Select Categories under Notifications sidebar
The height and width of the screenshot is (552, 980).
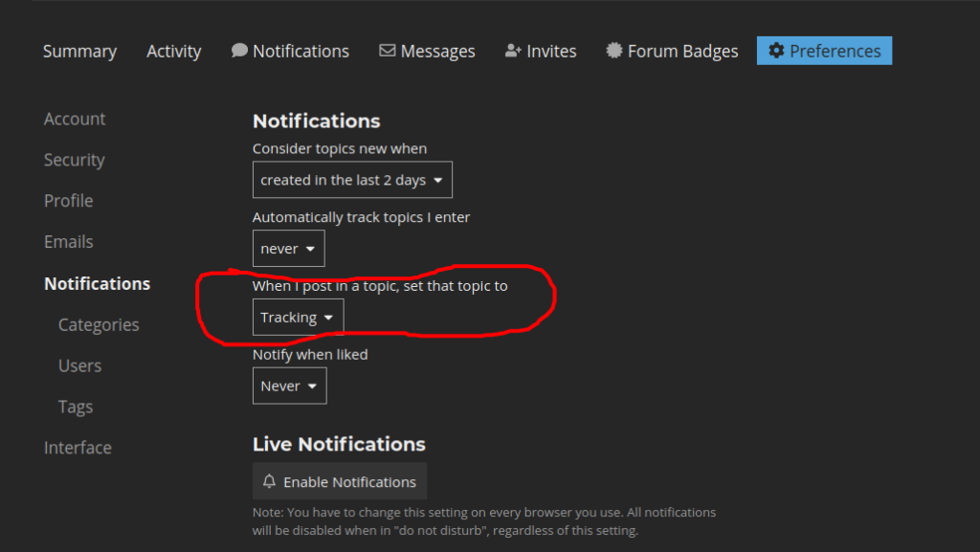point(98,324)
